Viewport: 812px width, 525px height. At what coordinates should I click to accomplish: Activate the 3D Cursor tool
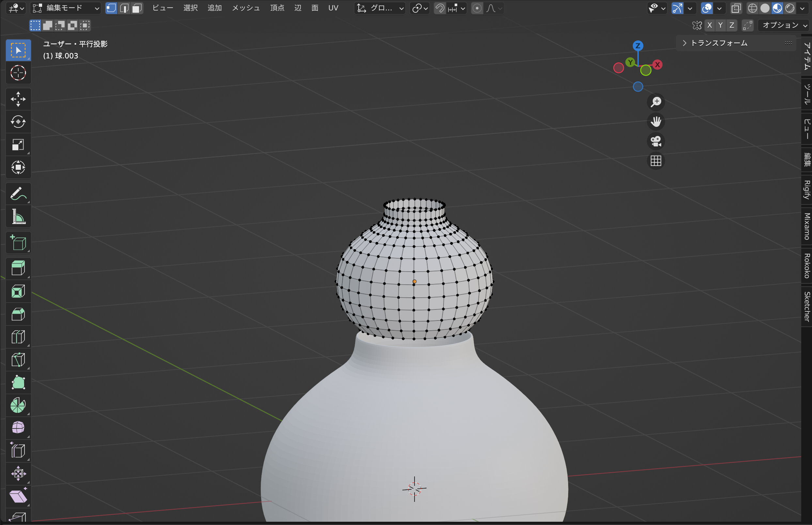point(18,73)
